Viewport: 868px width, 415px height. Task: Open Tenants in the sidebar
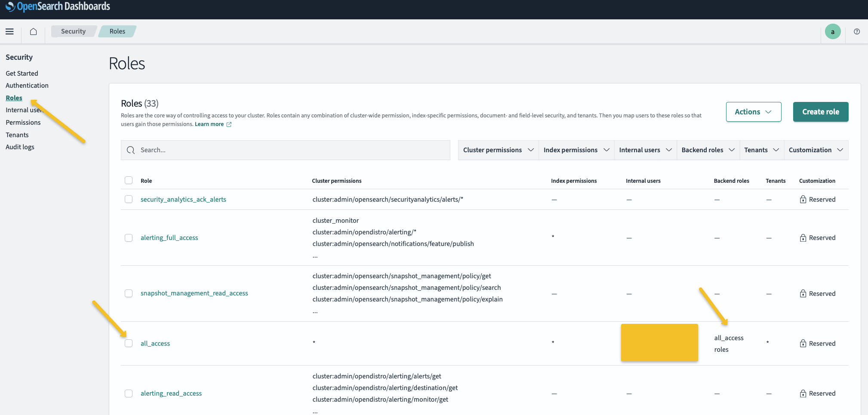click(17, 135)
